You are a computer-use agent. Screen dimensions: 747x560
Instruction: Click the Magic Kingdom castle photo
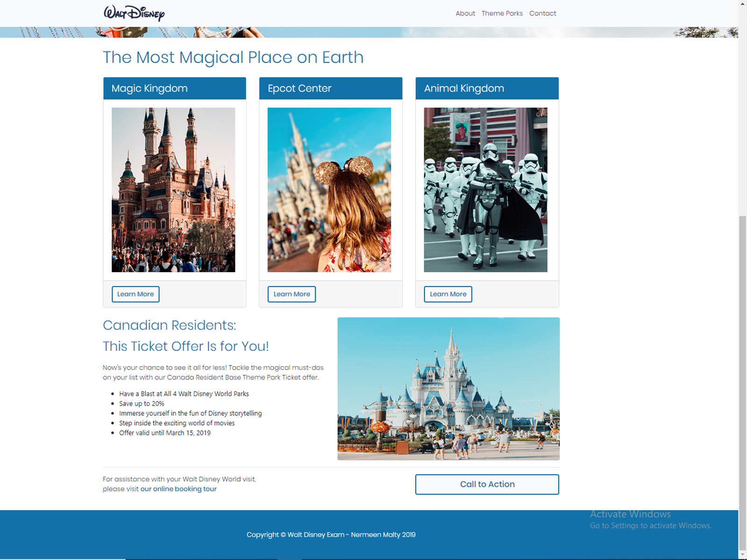[x=173, y=190]
